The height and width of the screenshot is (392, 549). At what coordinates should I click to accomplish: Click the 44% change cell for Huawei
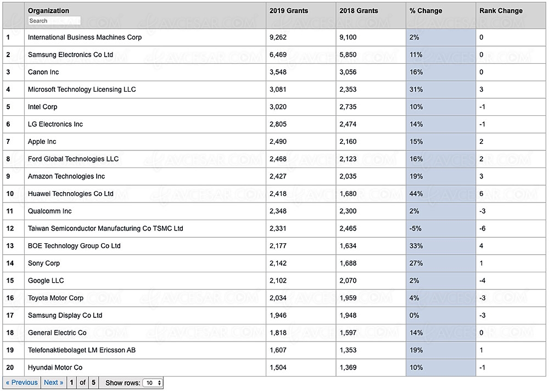[441, 194]
